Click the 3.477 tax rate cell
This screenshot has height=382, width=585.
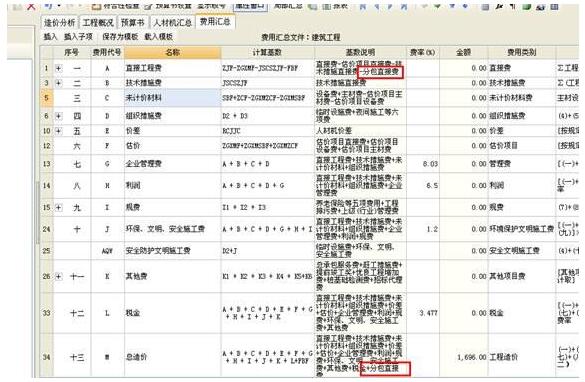click(423, 313)
